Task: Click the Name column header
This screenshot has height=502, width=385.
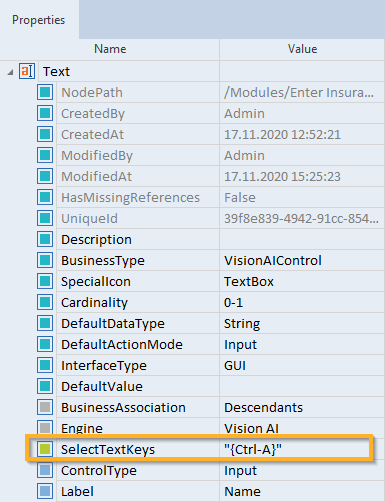Action: pos(110,49)
